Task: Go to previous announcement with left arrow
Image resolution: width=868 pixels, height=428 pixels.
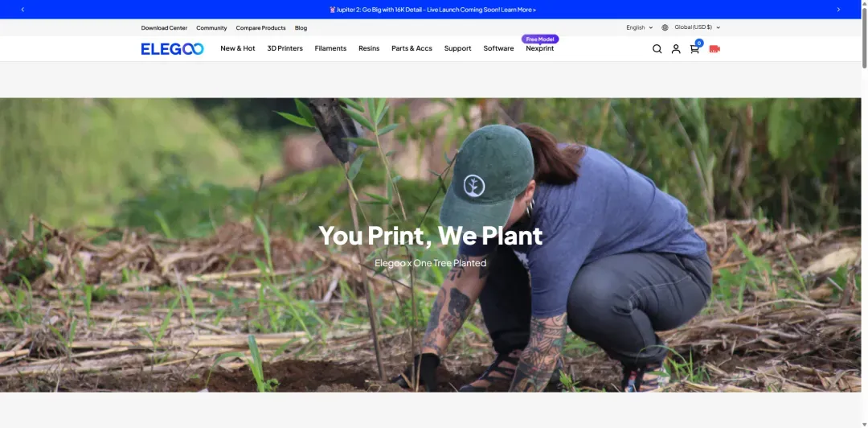Action: (x=23, y=10)
